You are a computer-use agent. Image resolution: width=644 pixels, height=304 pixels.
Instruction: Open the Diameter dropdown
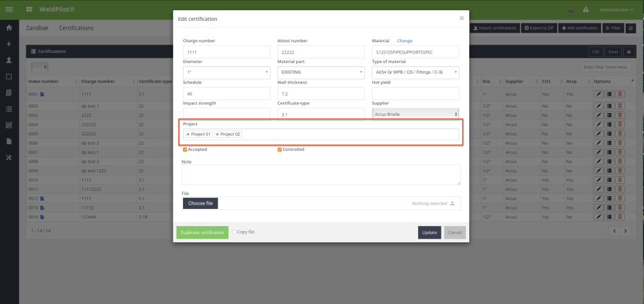coord(226,72)
